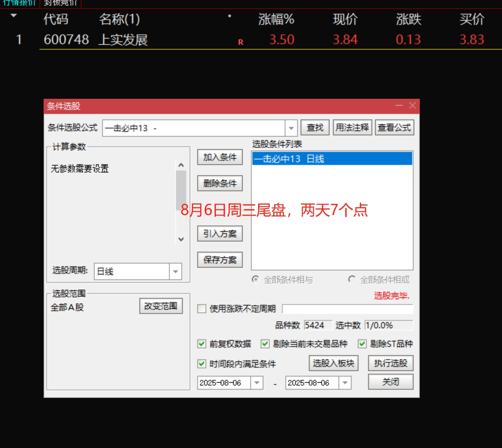Expand the 条件选股公式 dropdown arrow
The height and width of the screenshot is (448, 502).
coord(291,128)
